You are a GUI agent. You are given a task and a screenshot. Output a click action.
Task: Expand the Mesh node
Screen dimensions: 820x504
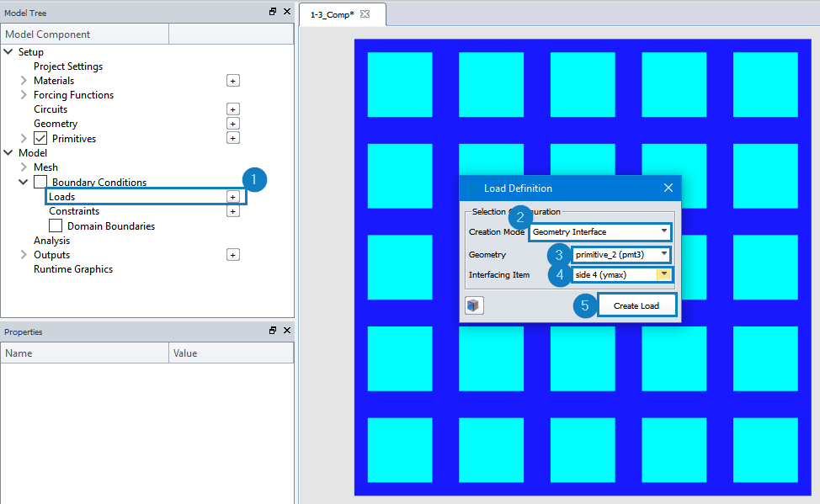pos(24,167)
